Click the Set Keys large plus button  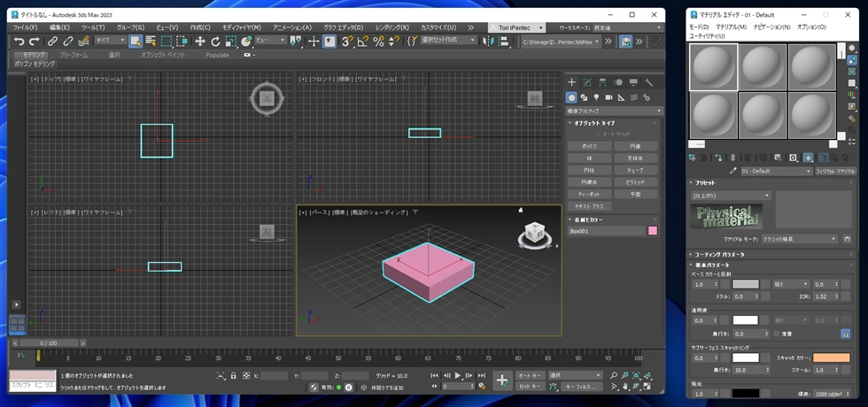pos(503,380)
